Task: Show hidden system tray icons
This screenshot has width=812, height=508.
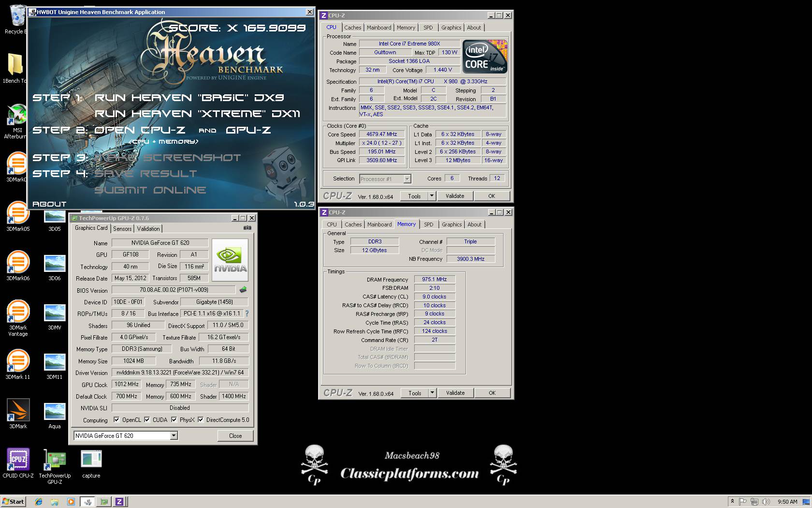Action: pyautogui.click(x=732, y=502)
